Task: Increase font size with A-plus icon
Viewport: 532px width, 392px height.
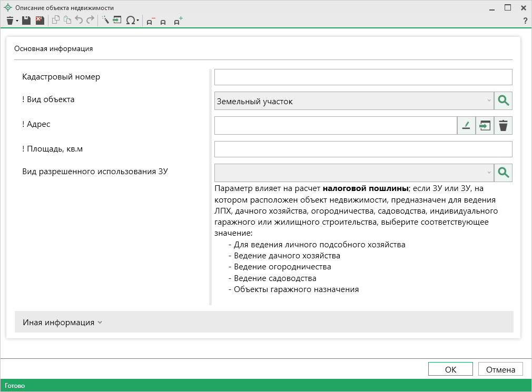Action: [178, 21]
